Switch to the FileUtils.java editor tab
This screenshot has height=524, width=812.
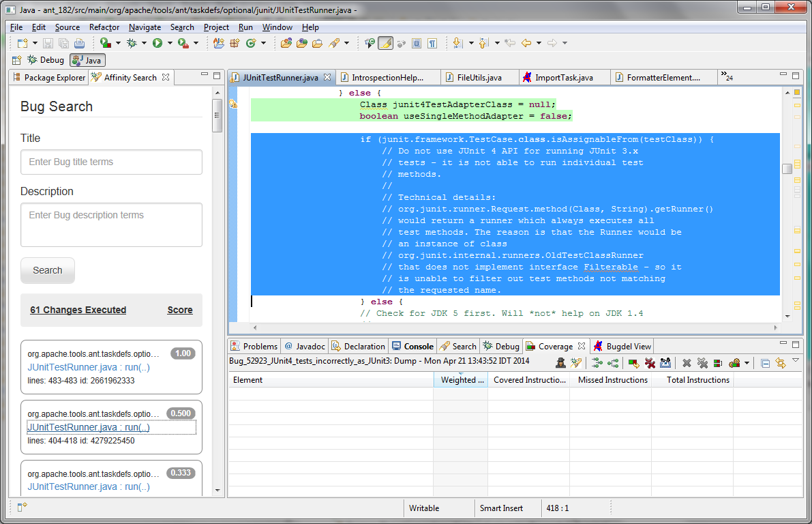[x=479, y=78]
